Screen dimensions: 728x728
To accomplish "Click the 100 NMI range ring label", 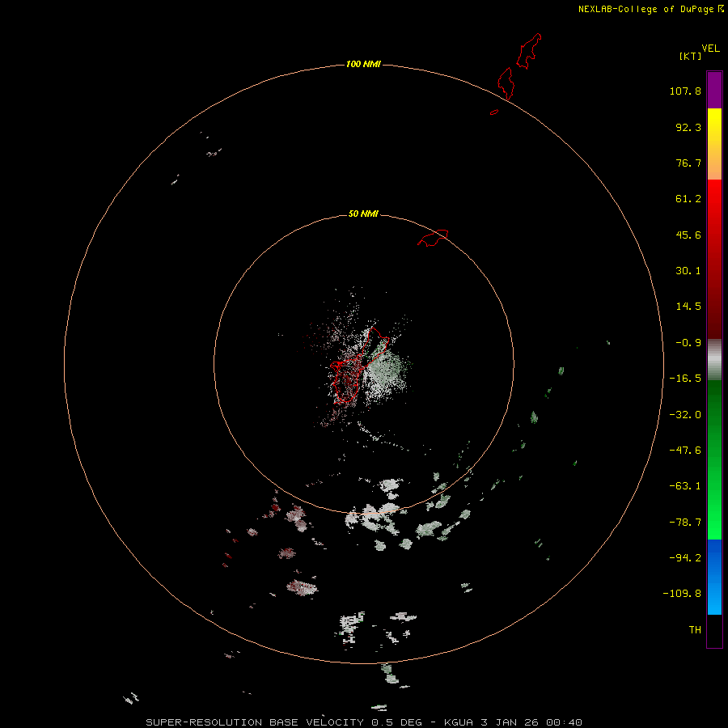I will coord(363,64).
